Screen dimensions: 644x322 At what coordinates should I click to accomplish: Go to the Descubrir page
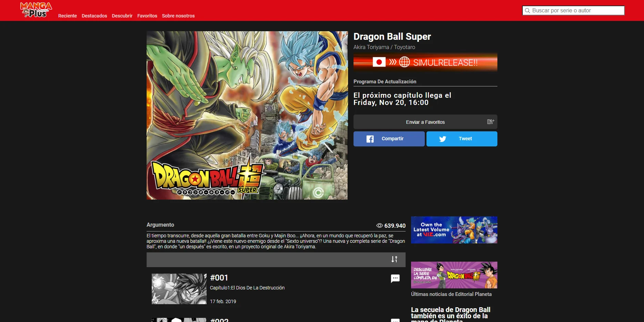coord(122,16)
